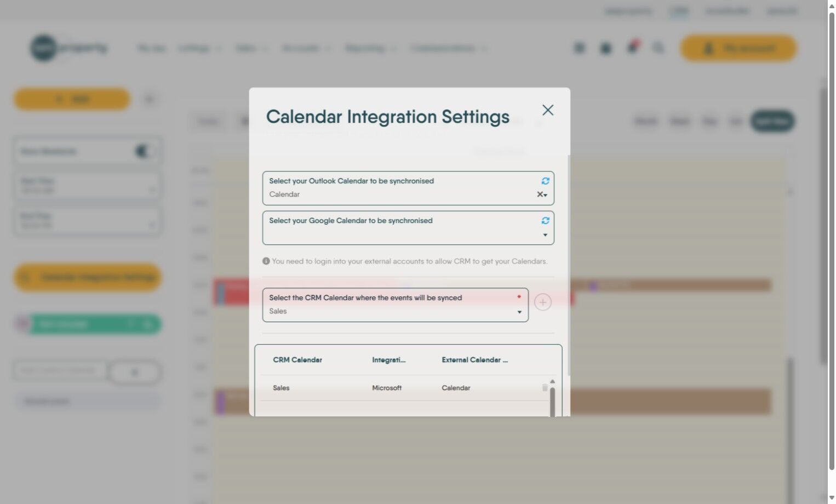Click the browser page scrollbar down arrow
836x504 pixels.
coord(831,498)
